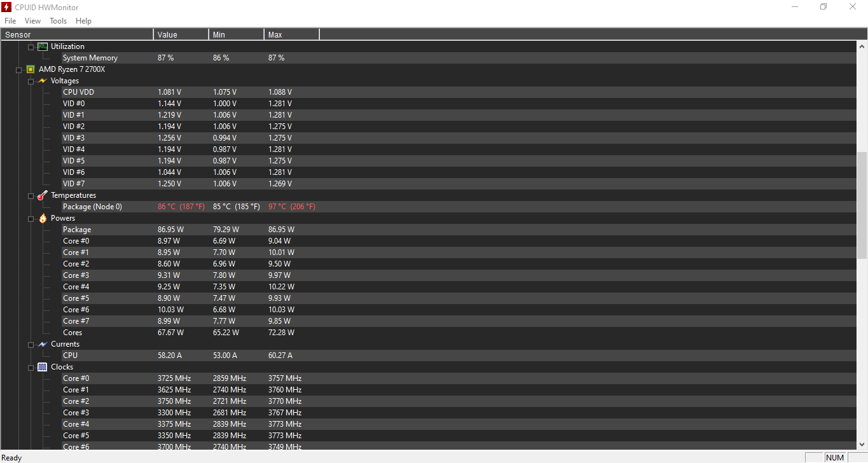Screen dimensions: 868x463
Task: Open the File menu
Action: click(x=10, y=21)
